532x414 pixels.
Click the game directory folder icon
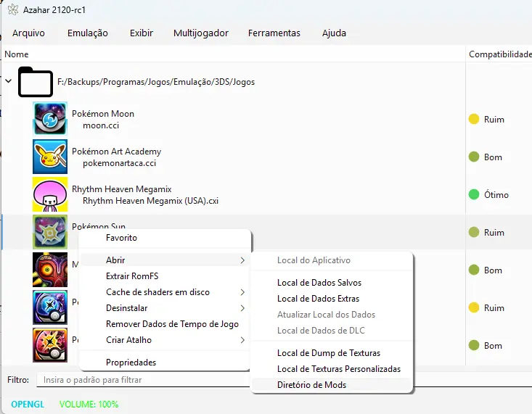36,82
